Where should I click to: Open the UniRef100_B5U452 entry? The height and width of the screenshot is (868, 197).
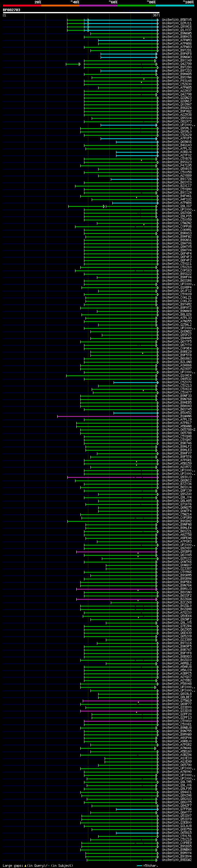[177, 412]
